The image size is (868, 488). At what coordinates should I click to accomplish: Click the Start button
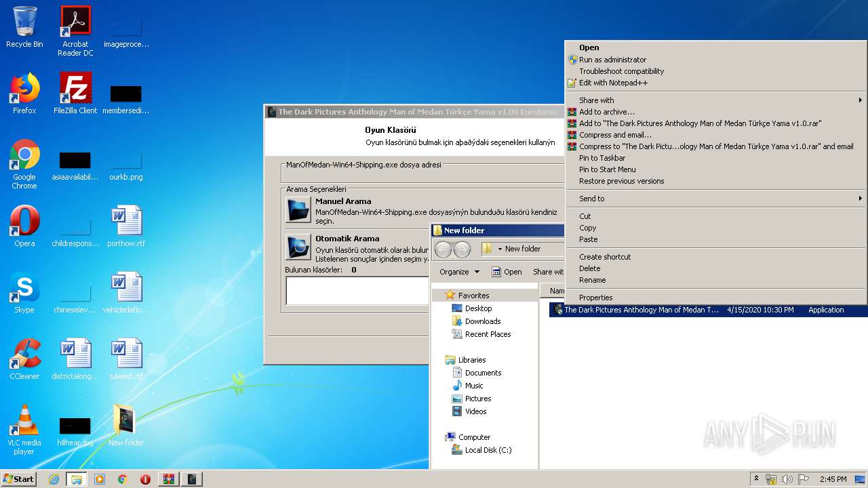[x=19, y=479]
